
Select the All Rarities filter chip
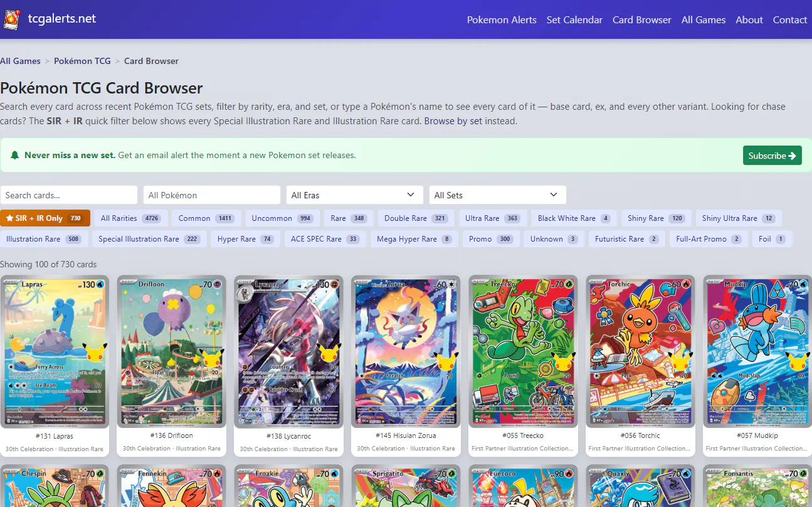(x=130, y=218)
